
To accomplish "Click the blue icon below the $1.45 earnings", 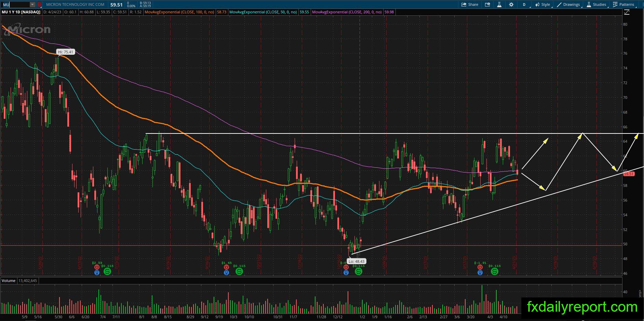I will coord(226,273).
